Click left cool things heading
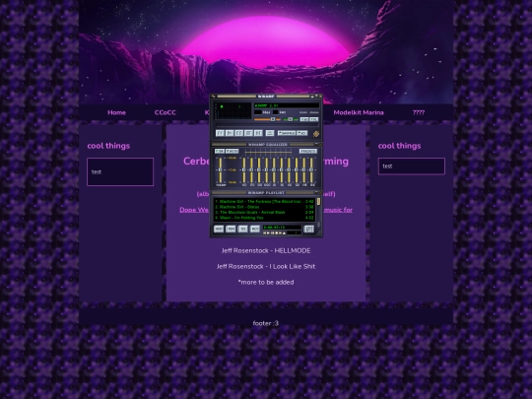The image size is (532, 399). (108, 146)
